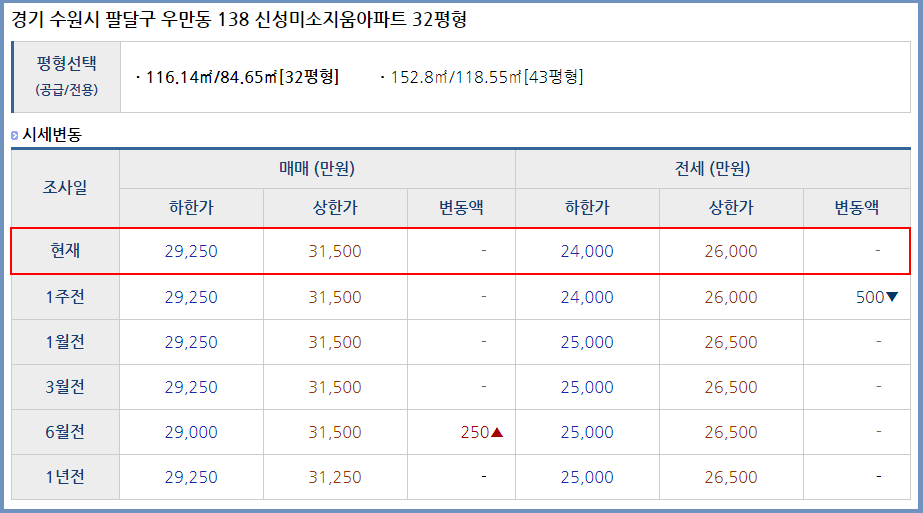
Task: Click the 상한가 header under 매매
Action: point(335,207)
